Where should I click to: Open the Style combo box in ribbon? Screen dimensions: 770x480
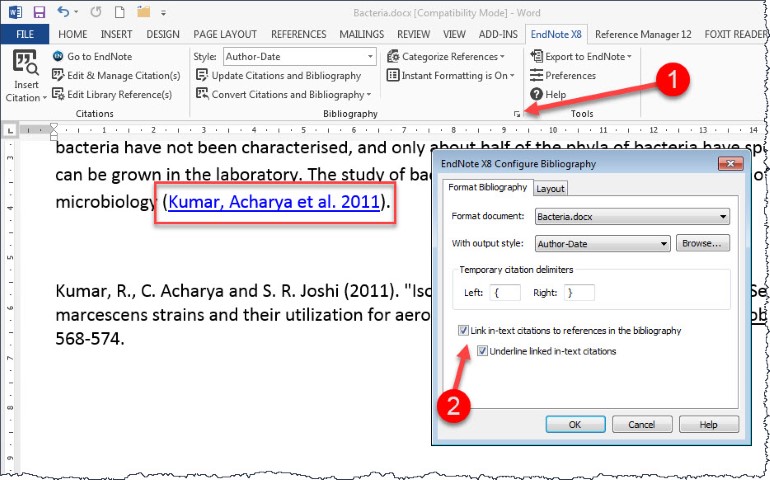pos(300,56)
